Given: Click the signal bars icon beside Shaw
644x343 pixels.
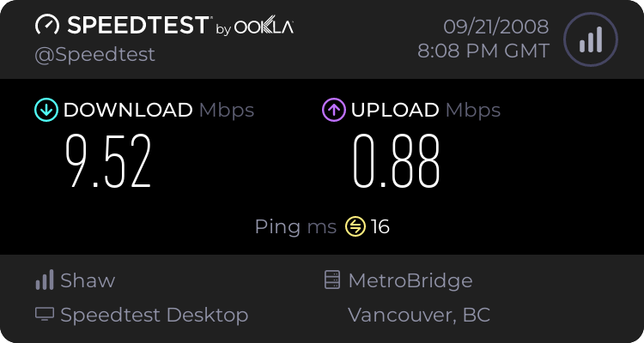Looking at the screenshot, I should pyautogui.click(x=45, y=280).
